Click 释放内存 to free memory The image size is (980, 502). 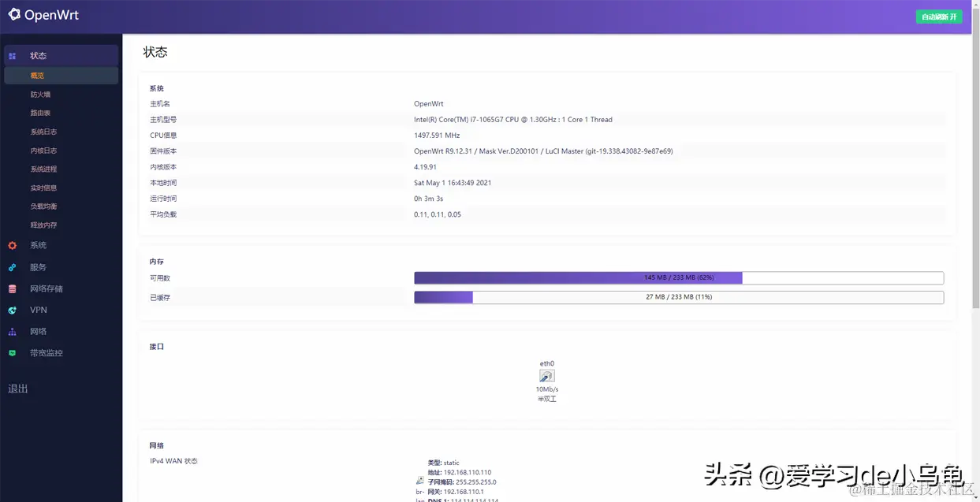(43, 225)
